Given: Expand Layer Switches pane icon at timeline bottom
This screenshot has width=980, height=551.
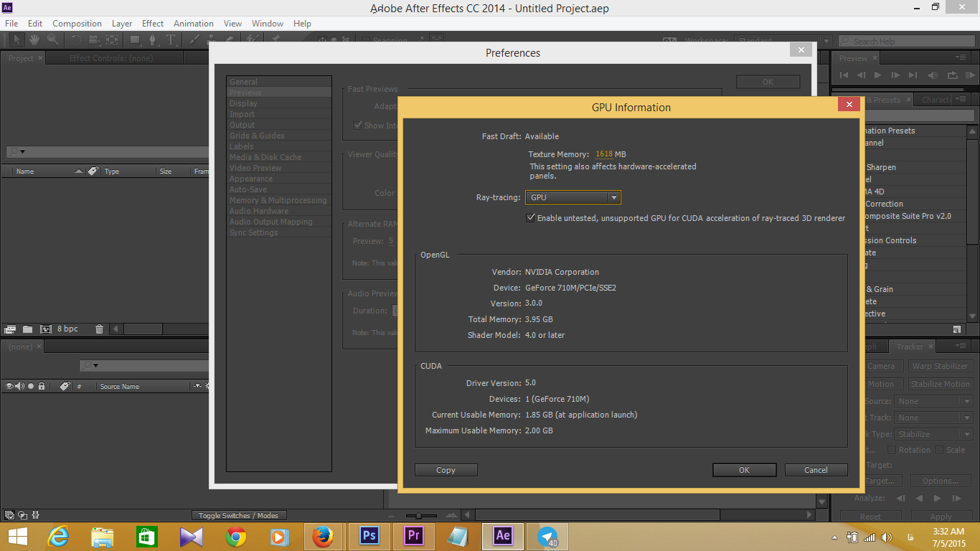Looking at the screenshot, I should click(x=9, y=515).
